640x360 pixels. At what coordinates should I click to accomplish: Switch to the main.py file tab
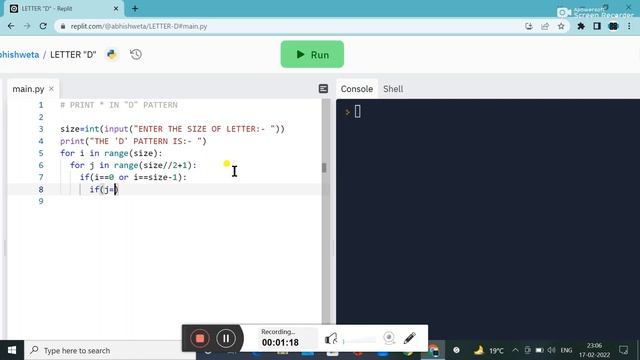(28, 89)
